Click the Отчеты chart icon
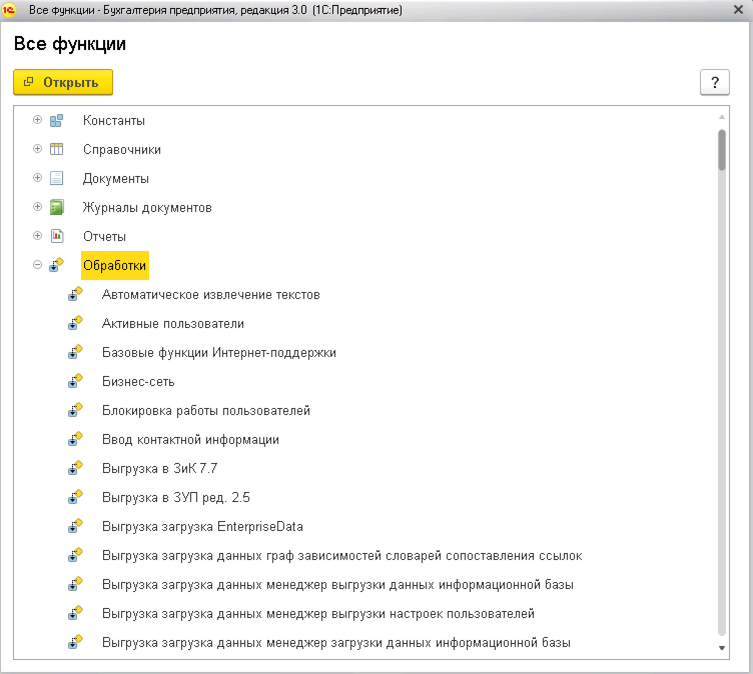The width and height of the screenshot is (753, 674). [57, 236]
